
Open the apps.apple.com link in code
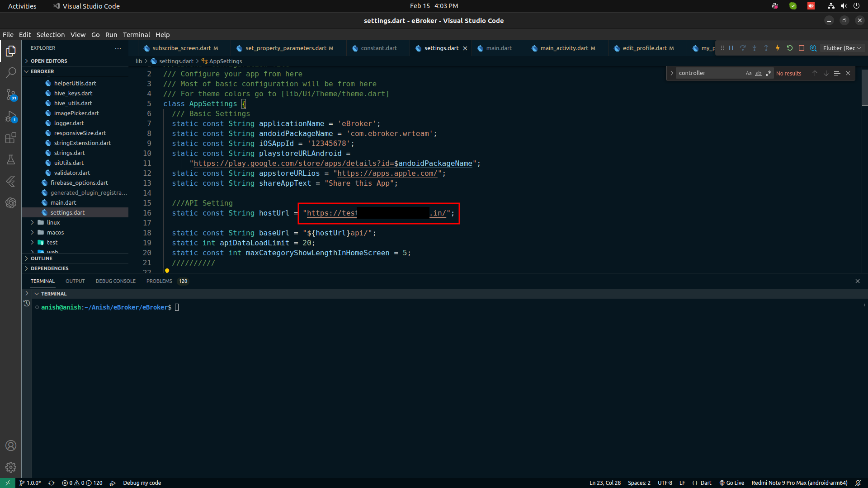[x=387, y=173]
